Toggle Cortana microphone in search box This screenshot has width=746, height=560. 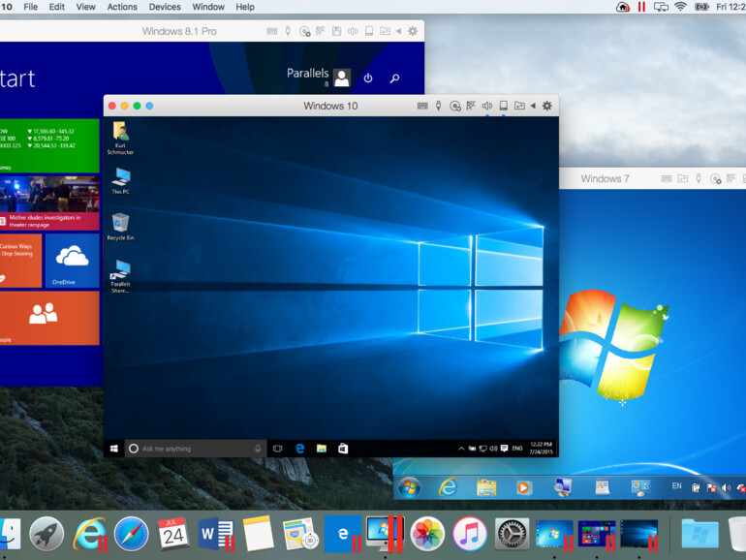click(258, 449)
